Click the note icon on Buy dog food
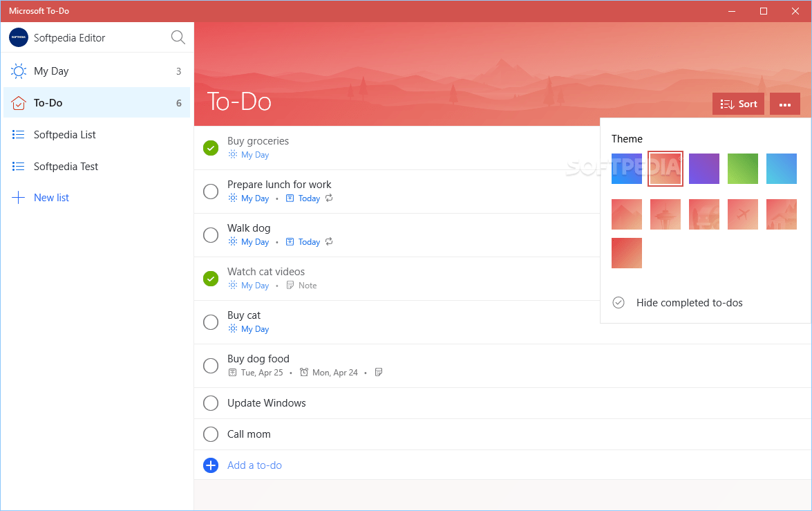 [x=379, y=372]
